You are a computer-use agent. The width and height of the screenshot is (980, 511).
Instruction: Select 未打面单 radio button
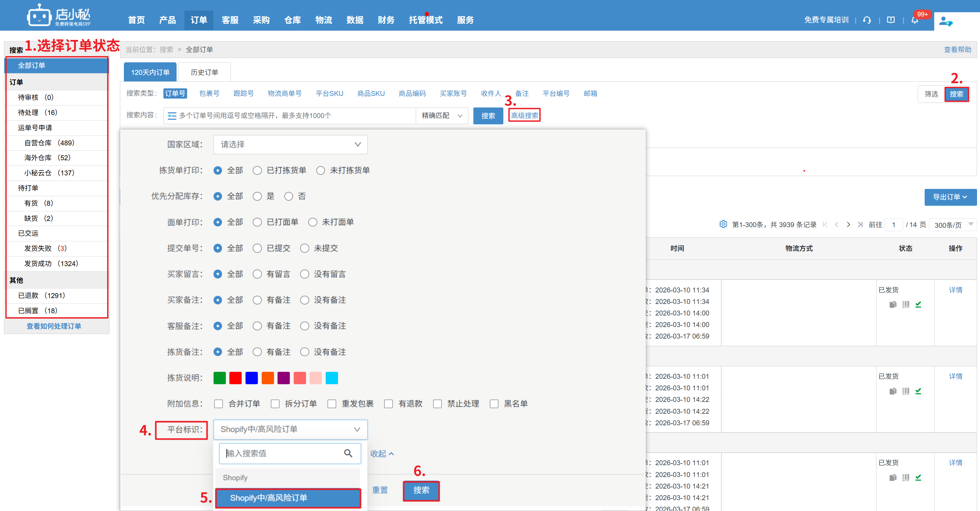pyautogui.click(x=313, y=222)
